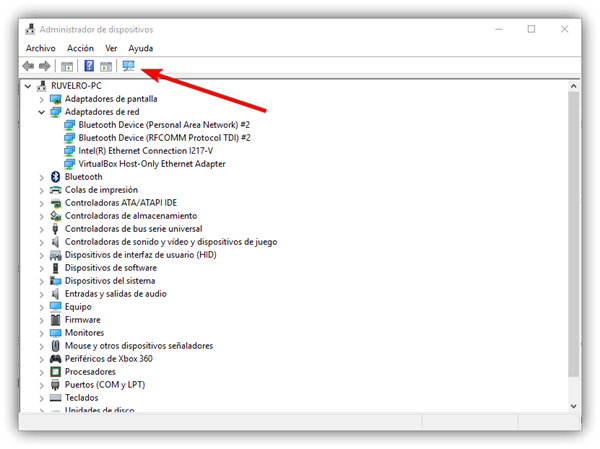The height and width of the screenshot is (449, 600).
Task: Click the Monitores icon
Action: click(x=55, y=333)
